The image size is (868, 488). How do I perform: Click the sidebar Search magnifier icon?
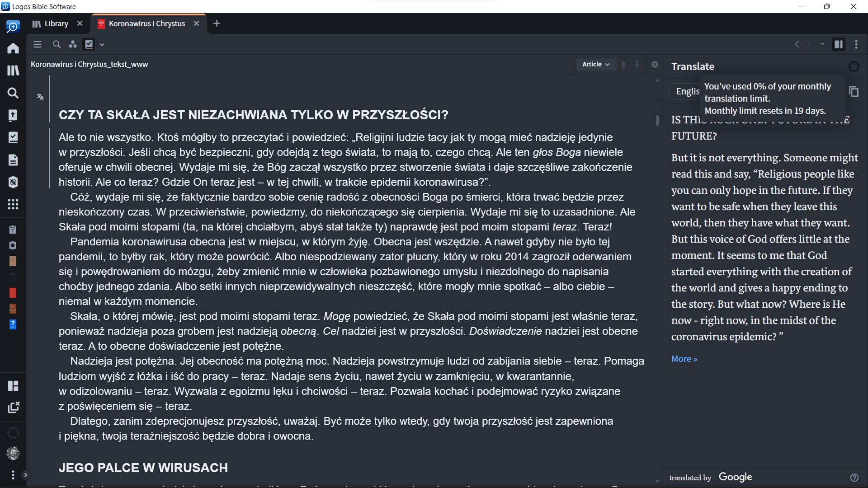(x=13, y=93)
